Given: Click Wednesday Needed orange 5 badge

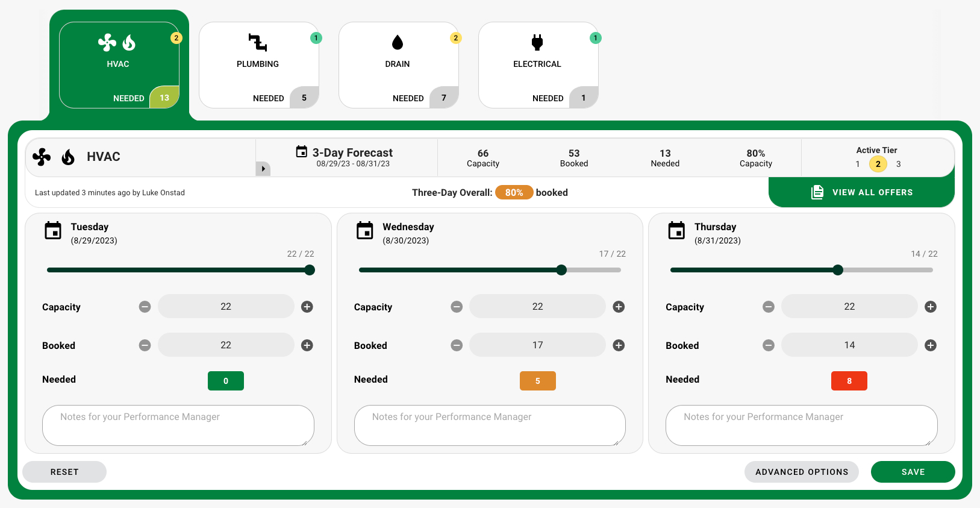Looking at the screenshot, I should coord(538,381).
